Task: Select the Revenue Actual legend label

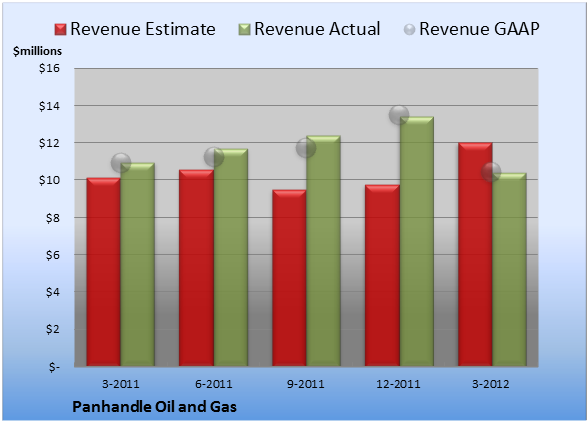Action: coord(317,29)
